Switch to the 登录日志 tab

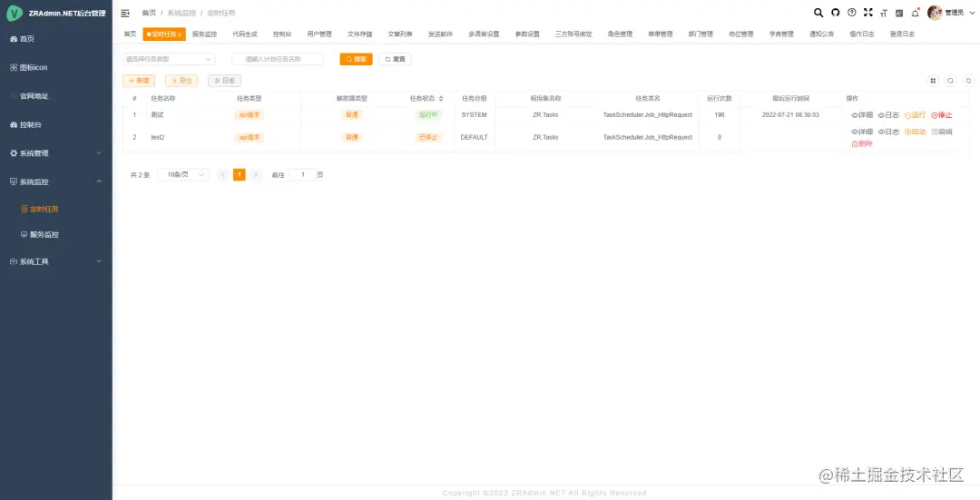(902, 34)
